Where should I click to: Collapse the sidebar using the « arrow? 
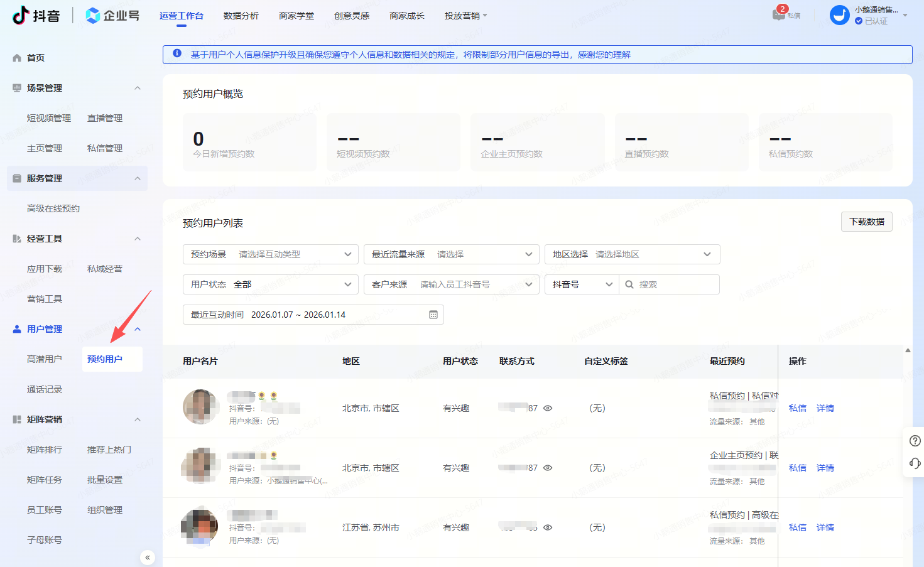pos(147,557)
